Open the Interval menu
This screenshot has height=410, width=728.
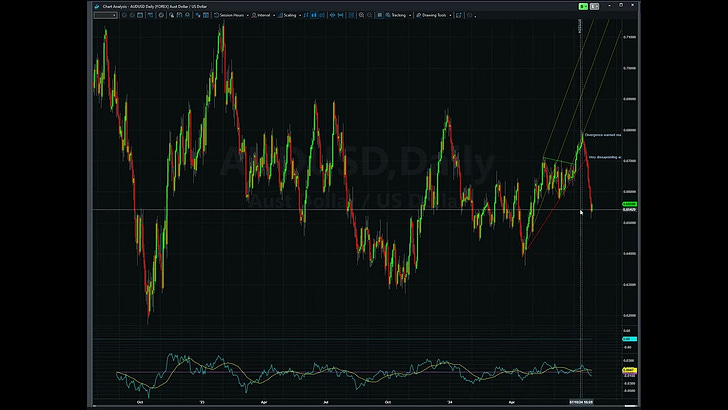[264, 15]
